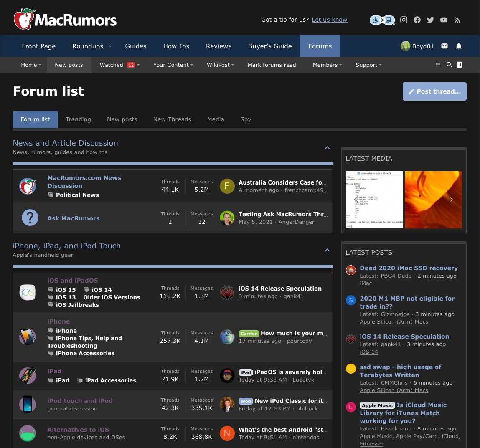Open the Buyer's Guide menu item
Image resolution: width=480 pixels, height=448 pixels.
point(270,46)
